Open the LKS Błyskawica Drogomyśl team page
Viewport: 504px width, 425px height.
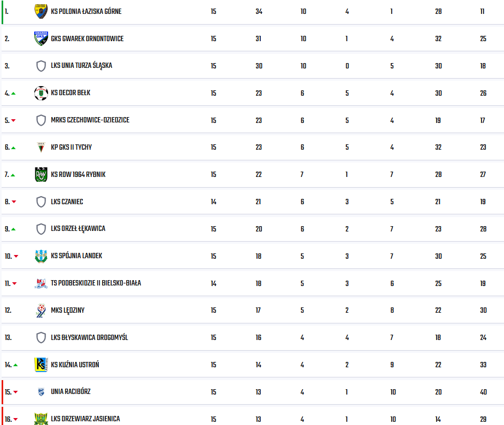tap(89, 337)
